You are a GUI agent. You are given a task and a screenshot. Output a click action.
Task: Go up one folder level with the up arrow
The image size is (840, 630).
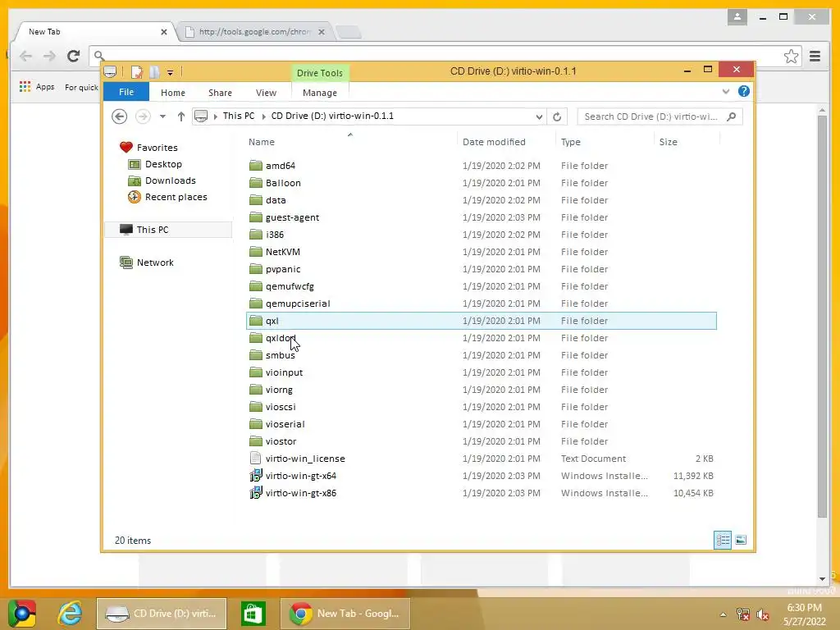(181, 116)
